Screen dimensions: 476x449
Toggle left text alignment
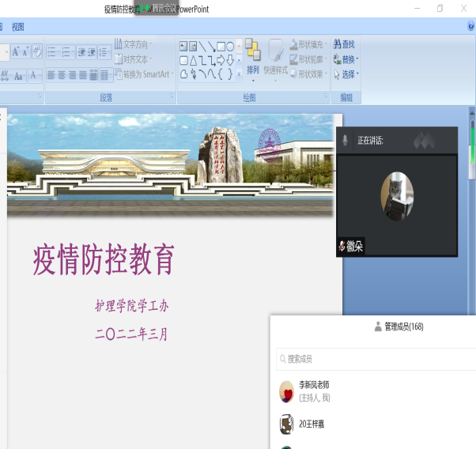coord(52,75)
